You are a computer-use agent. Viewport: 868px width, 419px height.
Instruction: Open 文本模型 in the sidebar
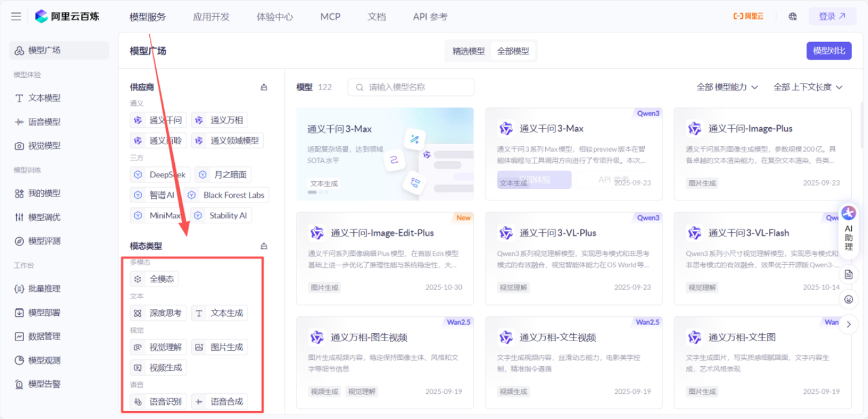(59, 98)
